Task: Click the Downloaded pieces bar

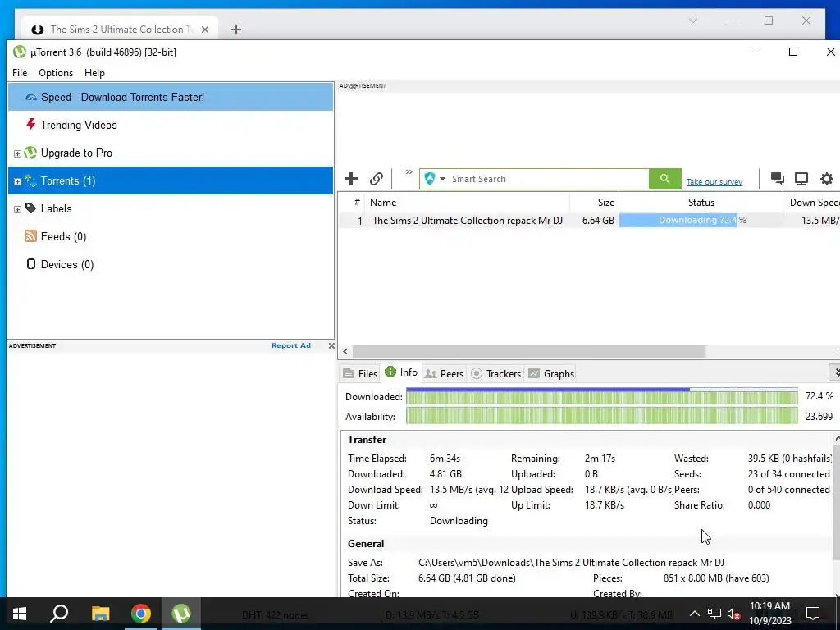Action: 601,396
